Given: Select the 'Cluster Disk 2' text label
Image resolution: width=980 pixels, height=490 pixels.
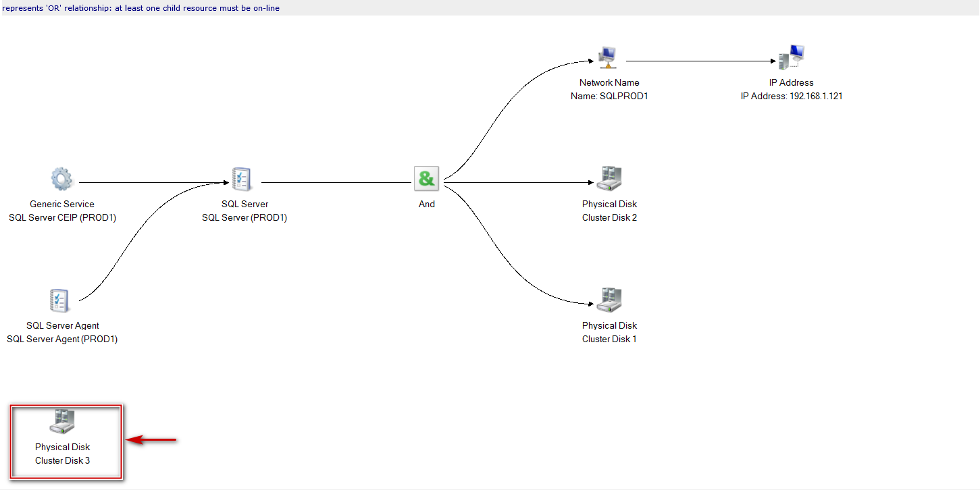Looking at the screenshot, I should click(609, 217).
